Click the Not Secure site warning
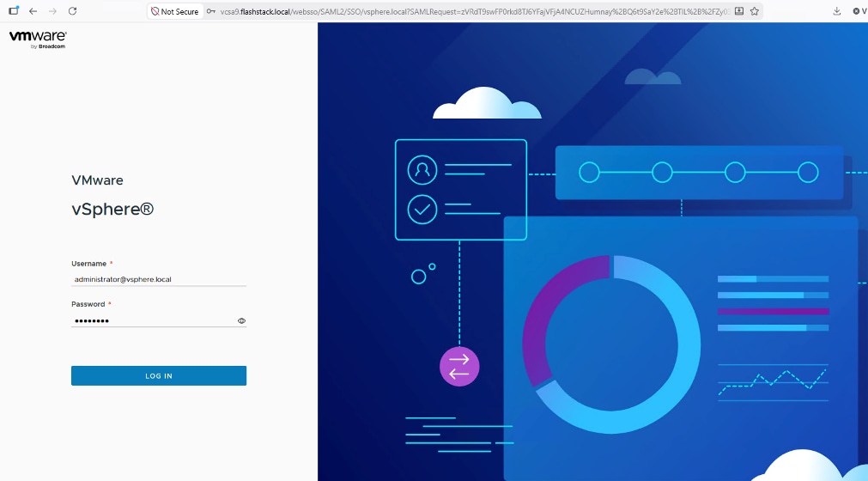This screenshot has height=481, width=868. [175, 11]
